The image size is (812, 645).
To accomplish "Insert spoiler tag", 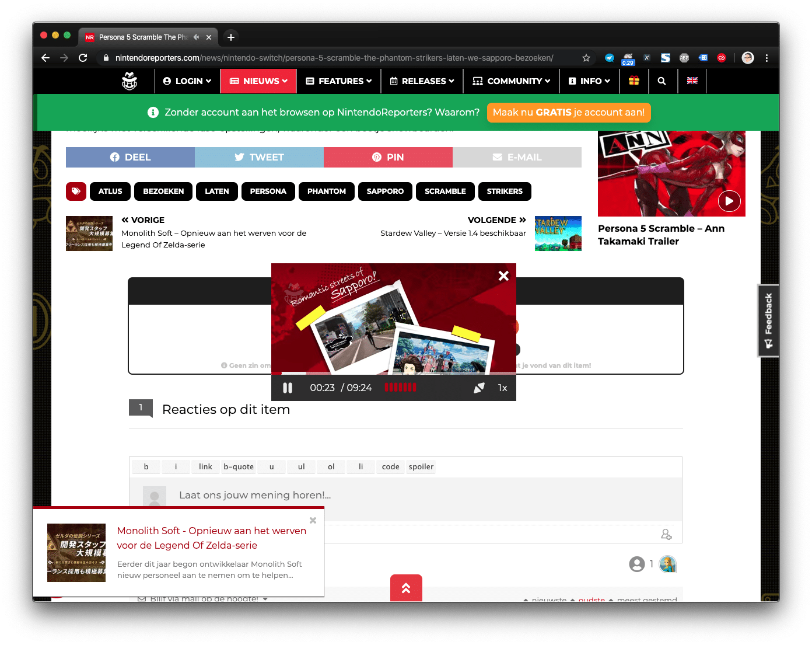I will [x=421, y=466].
